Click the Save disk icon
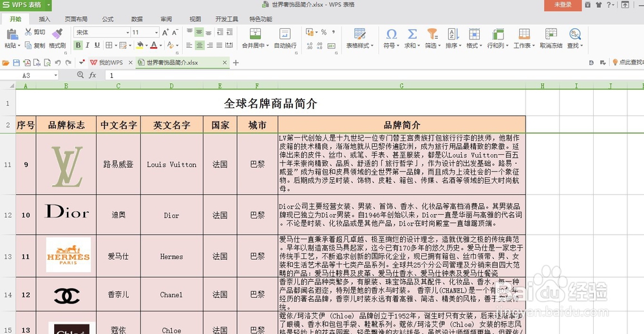This screenshot has width=644, height=334. [x=17, y=63]
